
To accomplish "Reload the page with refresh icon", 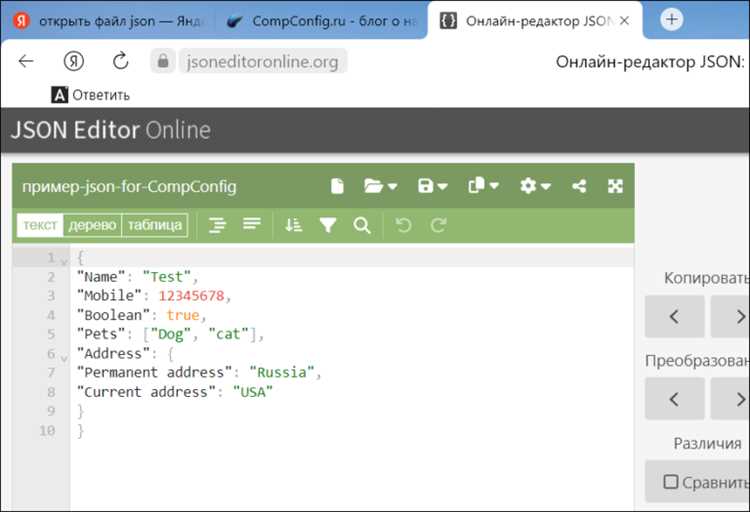I will coord(121,61).
